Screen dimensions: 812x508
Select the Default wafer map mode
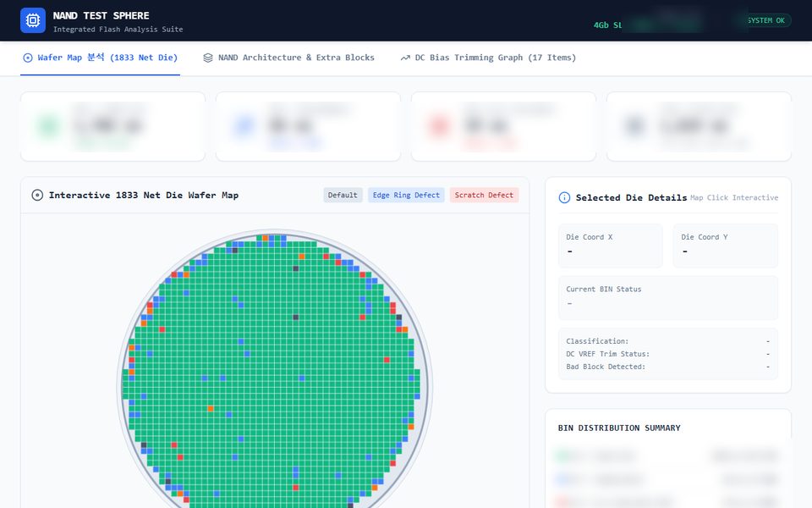pos(343,195)
